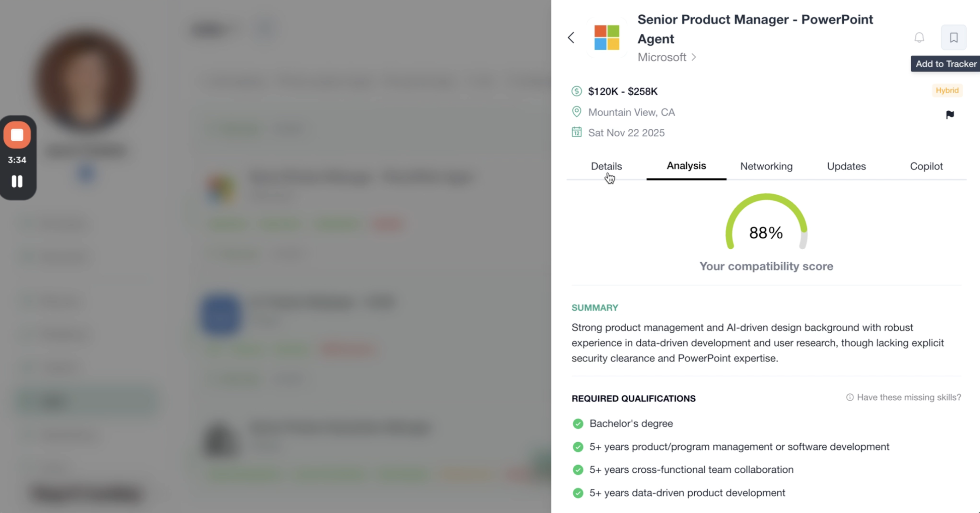This screenshot has width=980, height=513.
Task: Go to the Updates tab
Action: 846,166
